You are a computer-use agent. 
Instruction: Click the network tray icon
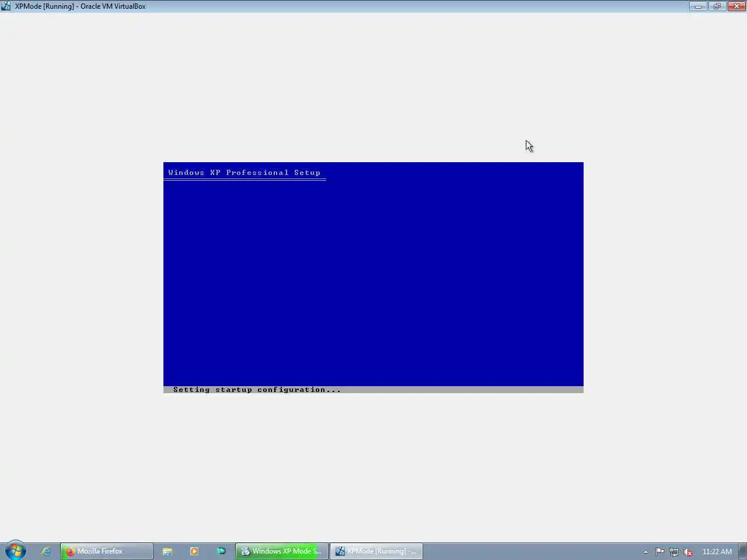click(674, 552)
